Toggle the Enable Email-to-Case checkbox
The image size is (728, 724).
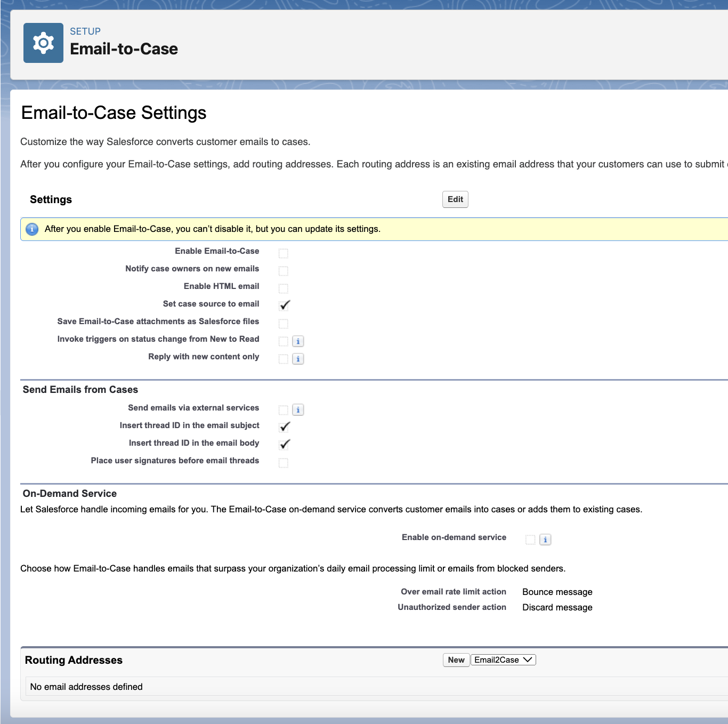[284, 253]
